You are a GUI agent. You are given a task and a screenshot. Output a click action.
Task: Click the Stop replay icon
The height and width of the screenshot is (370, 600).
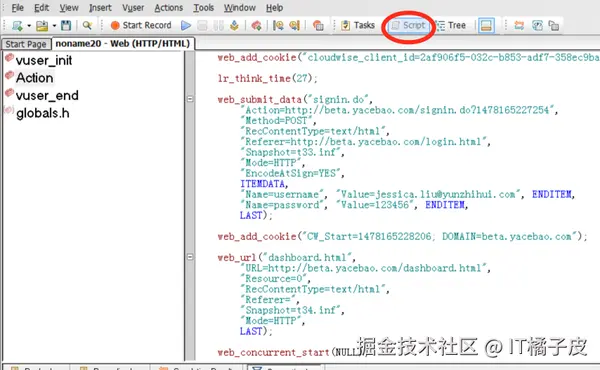(x=202, y=26)
